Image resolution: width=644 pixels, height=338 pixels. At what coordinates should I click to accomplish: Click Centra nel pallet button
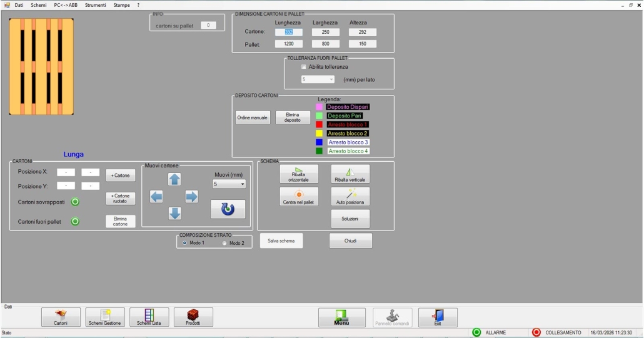[x=299, y=197]
